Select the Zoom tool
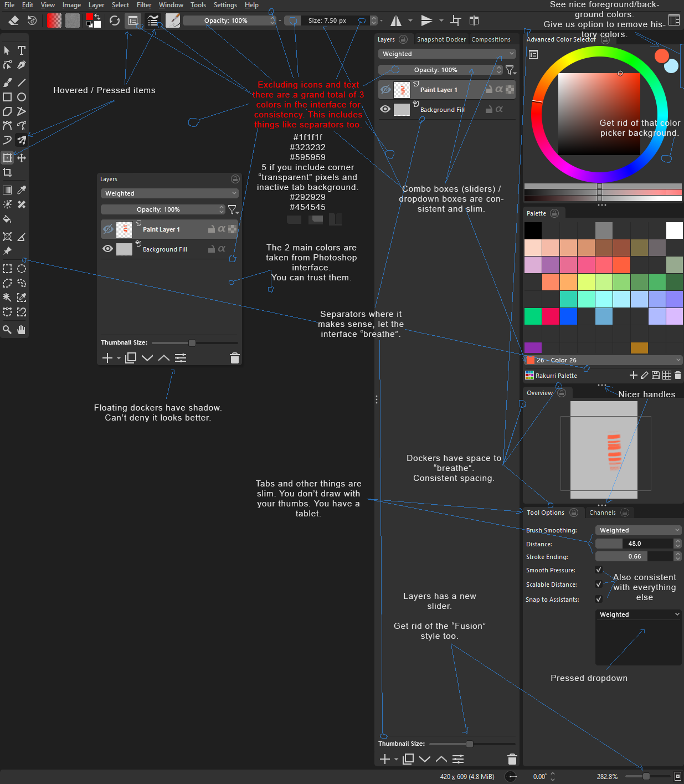Screen dimensions: 684x784 [7, 330]
